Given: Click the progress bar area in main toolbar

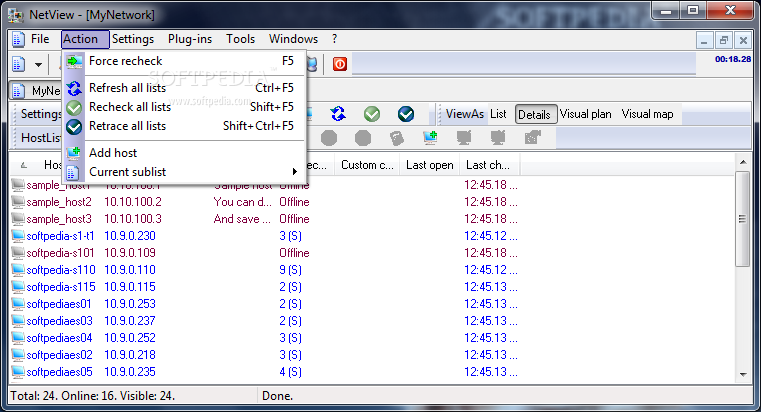Looking at the screenshot, I should tap(524, 64).
